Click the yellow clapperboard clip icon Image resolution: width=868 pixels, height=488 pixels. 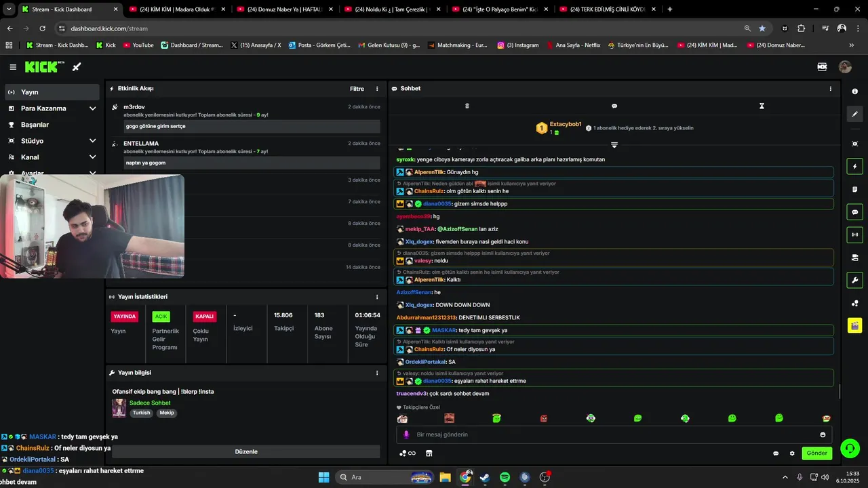[854, 326]
